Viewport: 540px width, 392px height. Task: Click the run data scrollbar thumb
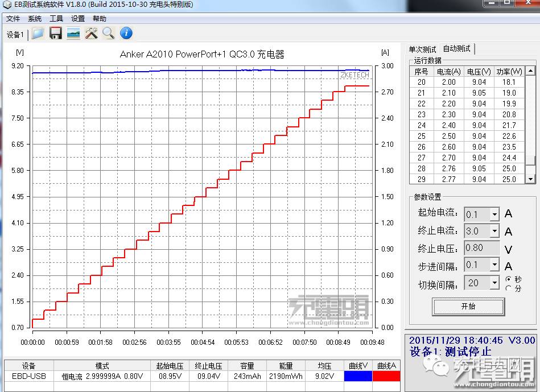click(530, 161)
